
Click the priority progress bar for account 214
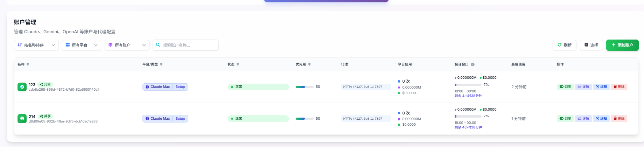pos(304,119)
